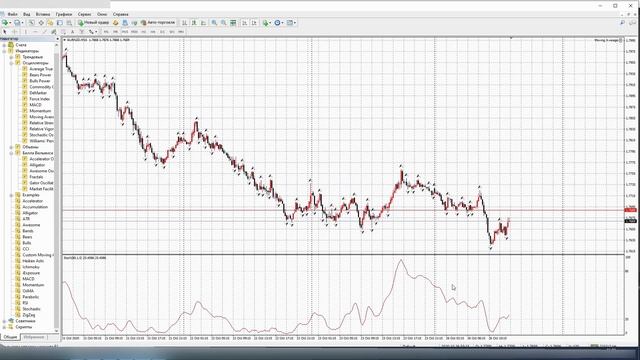Open the Strategy Tester icon
Screen dimensions: 640x360
[69, 23]
